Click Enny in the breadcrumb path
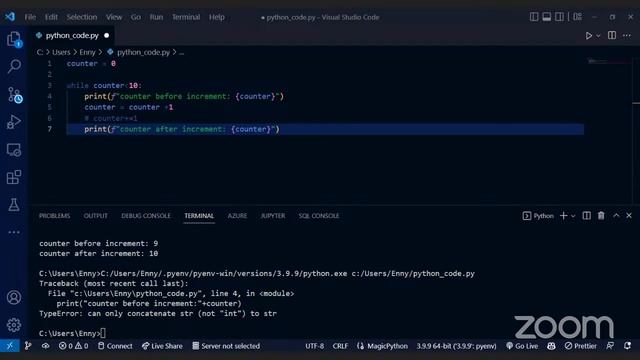This screenshot has width=640, height=360. pos(87,52)
